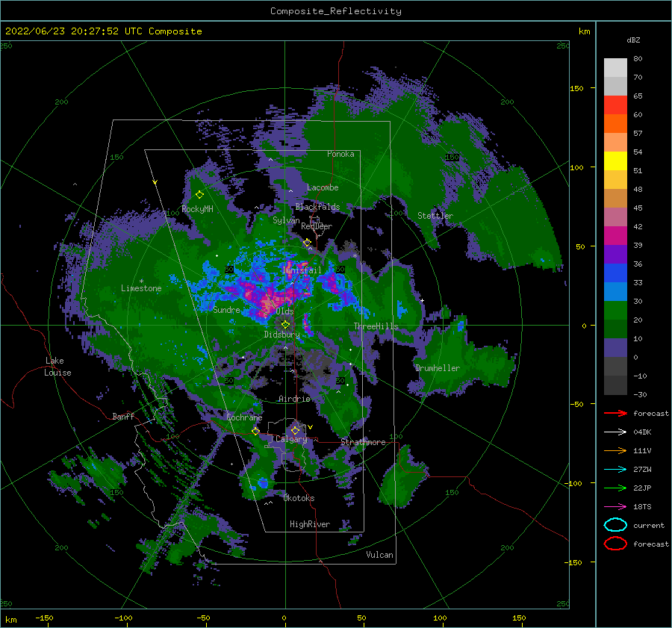Click the 04DK legend label
Image resolution: width=672 pixels, height=628 pixels.
(x=642, y=432)
